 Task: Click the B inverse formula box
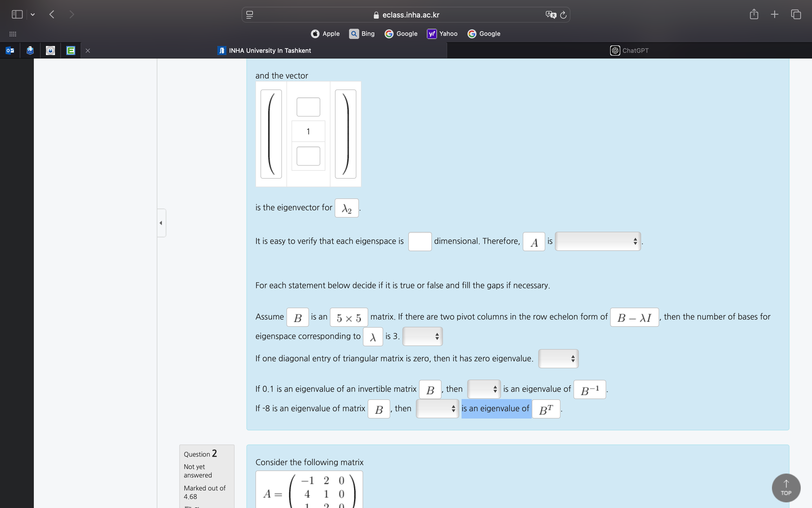click(590, 389)
